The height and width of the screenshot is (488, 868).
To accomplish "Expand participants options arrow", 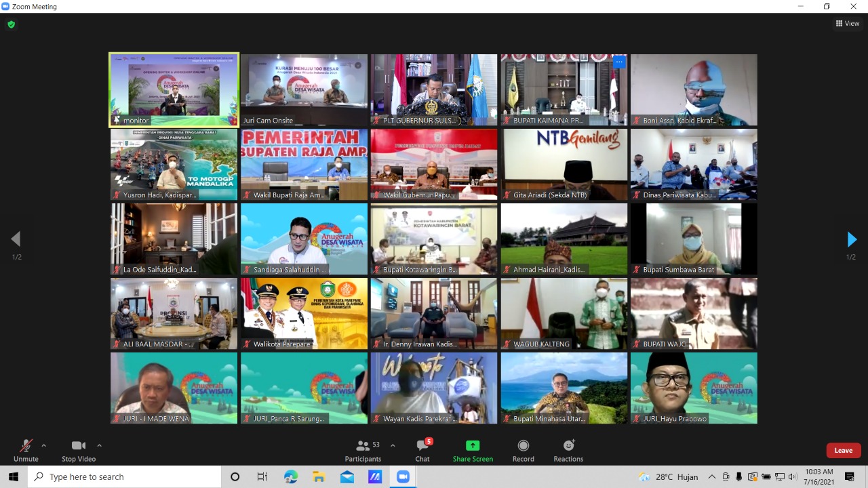I will [x=393, y=445].
